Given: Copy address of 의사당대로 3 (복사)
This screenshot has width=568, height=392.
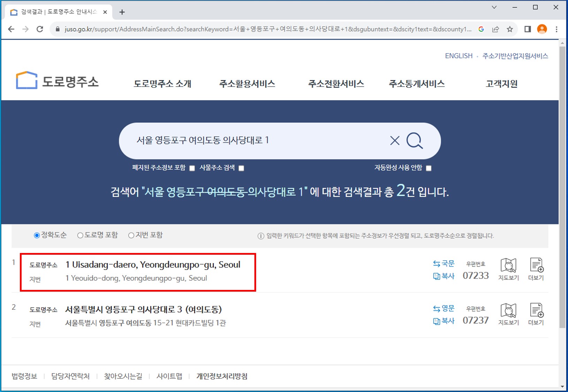Looking at the screenshot, I should point(444,321).
